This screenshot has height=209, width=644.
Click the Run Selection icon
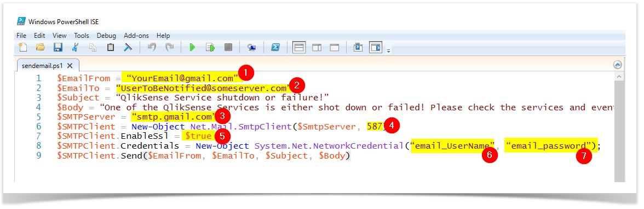pyautogui.click(x=210, y=48)
